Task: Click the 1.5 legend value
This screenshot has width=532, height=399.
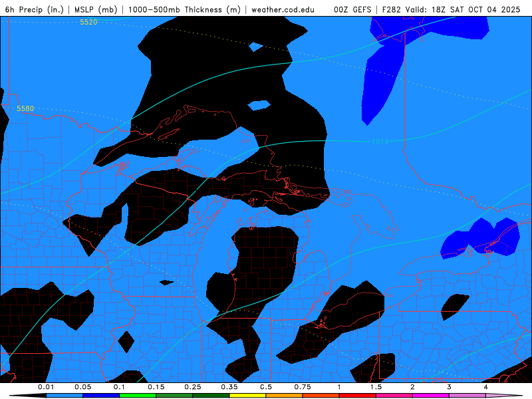Action: pos(376,387)
